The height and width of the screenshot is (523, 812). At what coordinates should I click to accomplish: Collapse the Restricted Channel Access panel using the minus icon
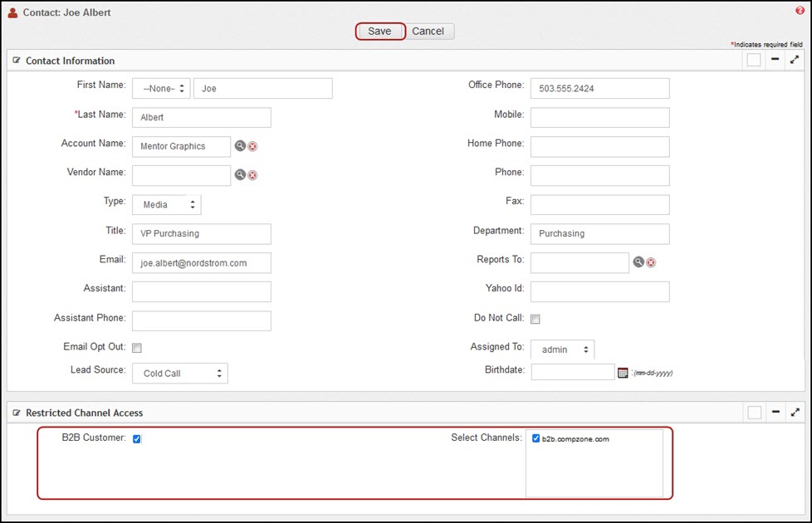pyautogui.click(x=775, y=413)
